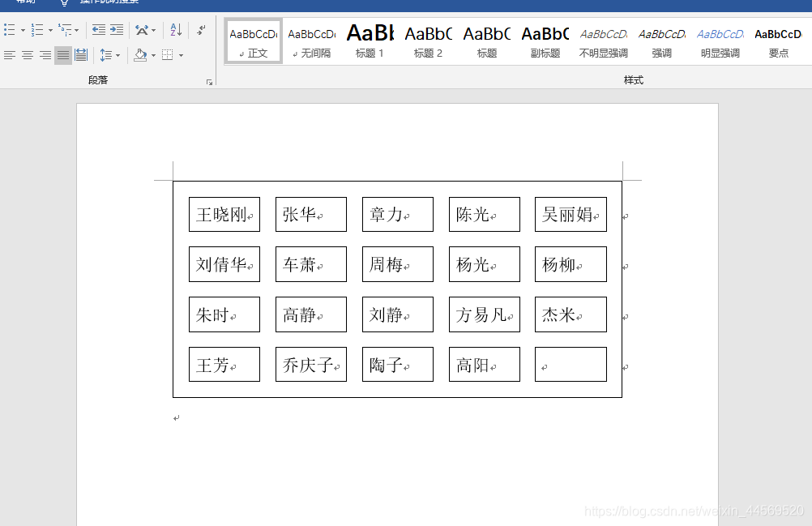Center align text
This screenshot has width=812, height=526.
pyautogui.click(x=28, y=55)
